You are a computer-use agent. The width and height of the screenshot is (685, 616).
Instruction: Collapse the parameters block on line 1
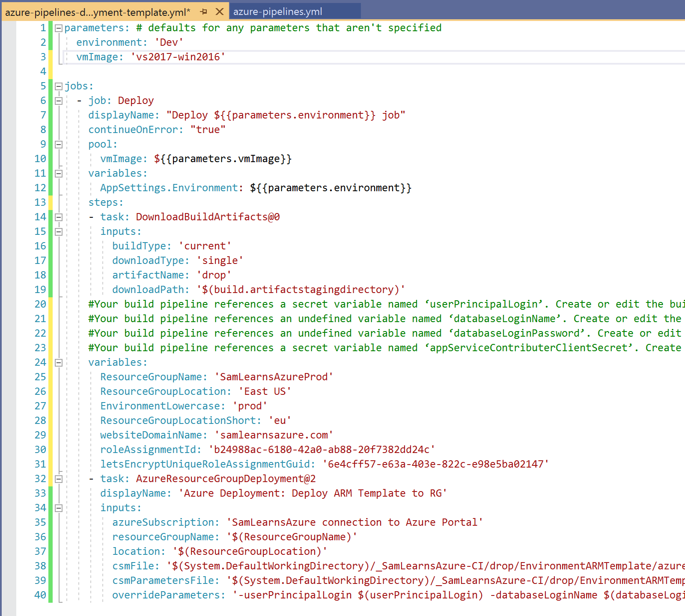click(x=59, y=28)
